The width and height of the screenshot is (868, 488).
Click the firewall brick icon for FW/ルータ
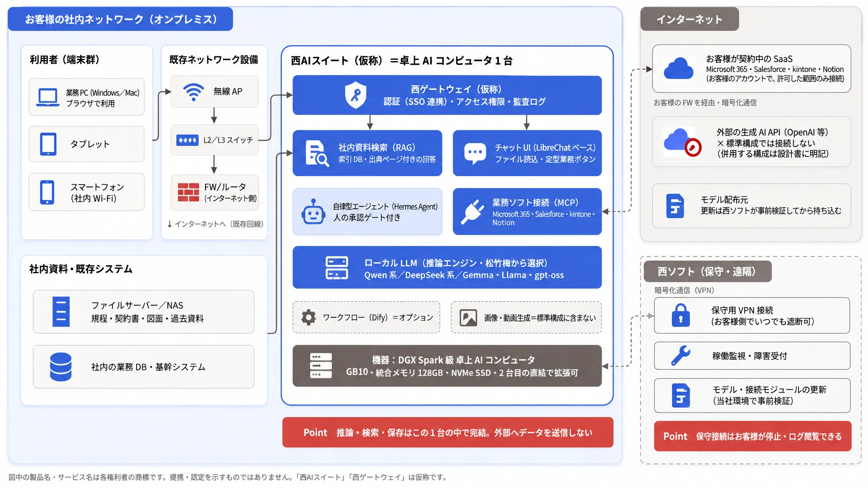click(188, 192)
